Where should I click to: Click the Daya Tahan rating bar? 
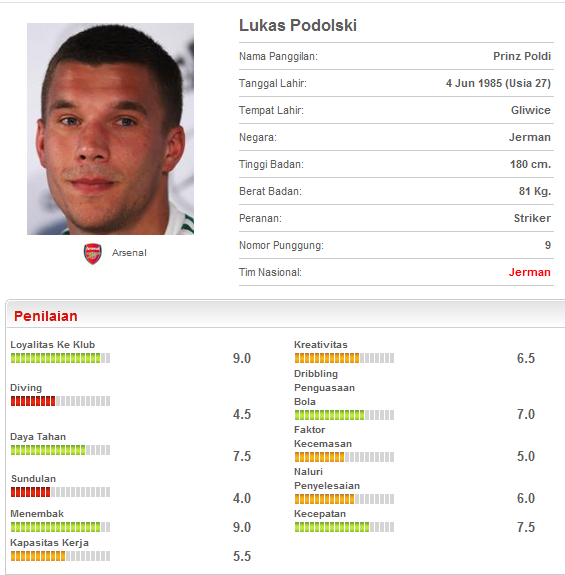tap(60, 450)
